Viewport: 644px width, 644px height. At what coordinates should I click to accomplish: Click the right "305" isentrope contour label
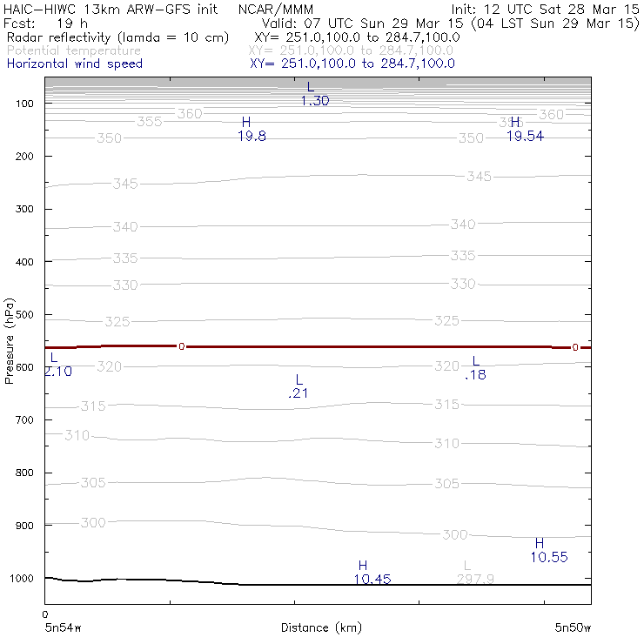click(446, 483)
